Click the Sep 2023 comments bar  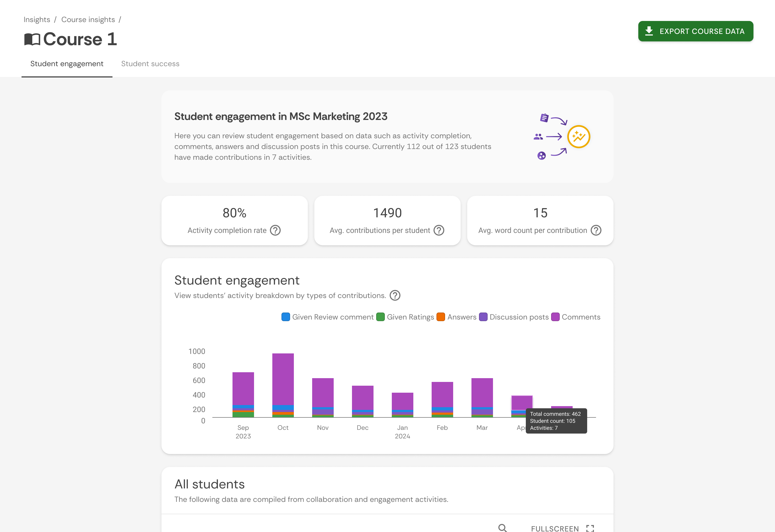click(x=243, y=388)
